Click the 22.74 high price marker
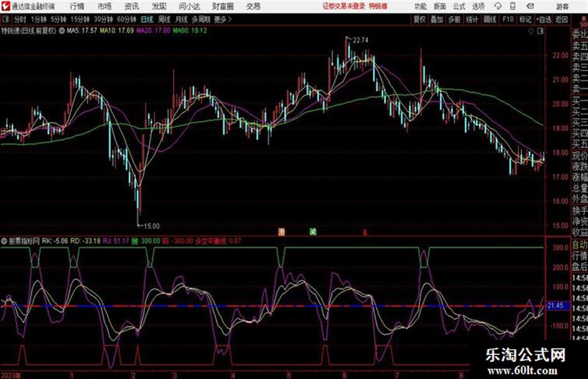Screen dimensions: 588x379 point(360,40)
